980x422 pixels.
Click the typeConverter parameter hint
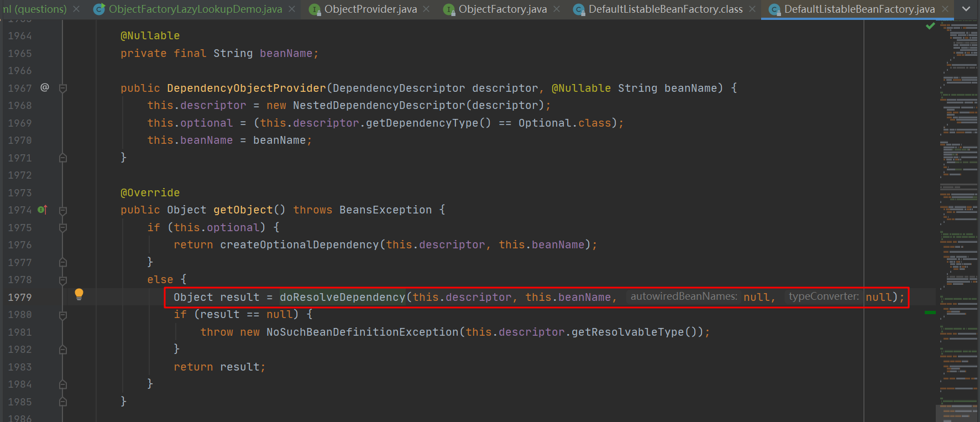824,296
